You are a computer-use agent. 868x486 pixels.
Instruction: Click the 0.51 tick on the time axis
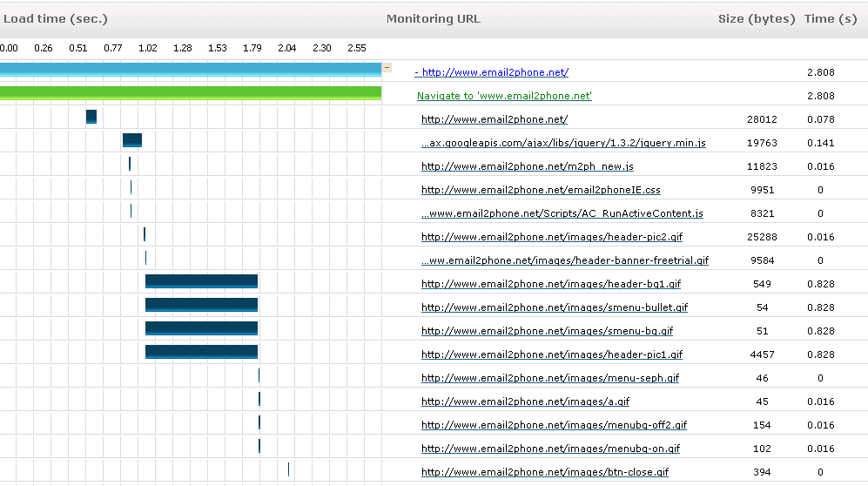click(x=78, y=48)
